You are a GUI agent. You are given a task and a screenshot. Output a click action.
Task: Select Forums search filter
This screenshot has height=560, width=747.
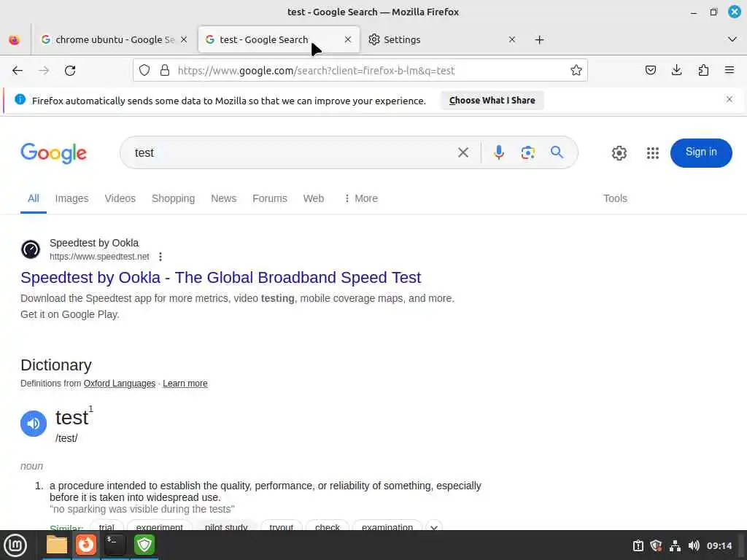[x=270, y=198]
